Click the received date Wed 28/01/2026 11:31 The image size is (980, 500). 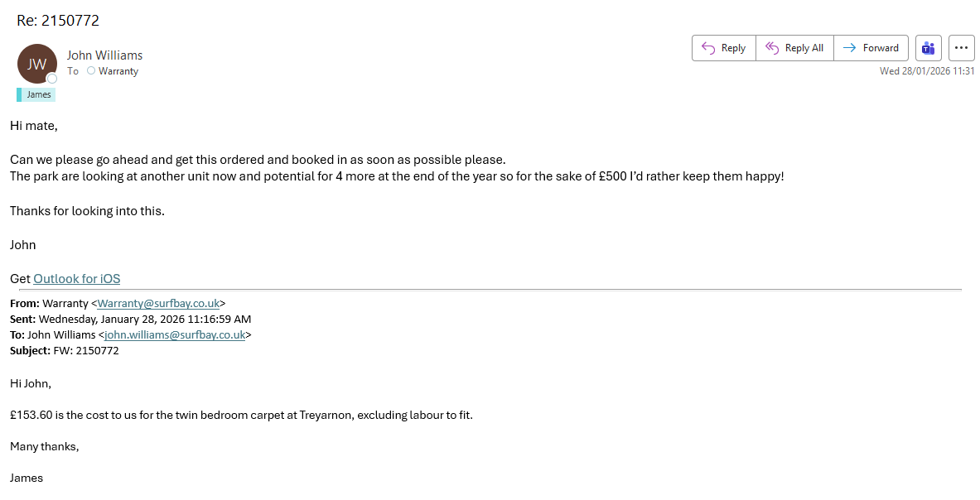point(926,71)
